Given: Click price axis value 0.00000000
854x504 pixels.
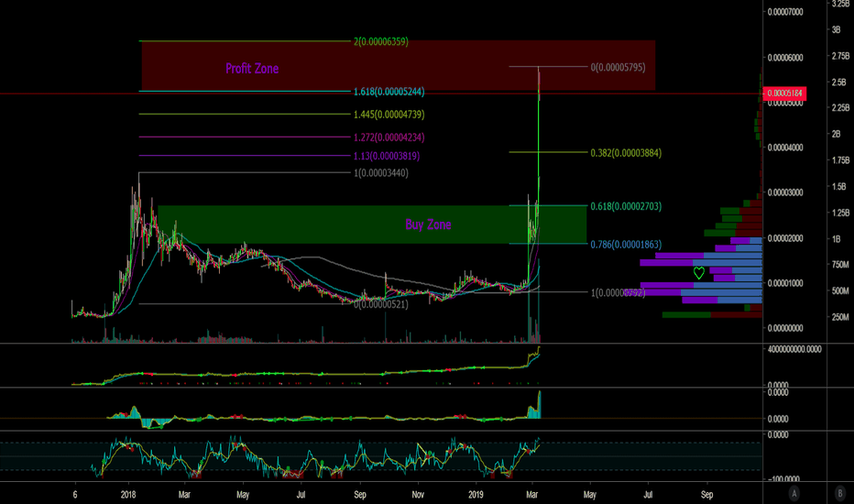Looking at the screenshot, I should 785,329.
